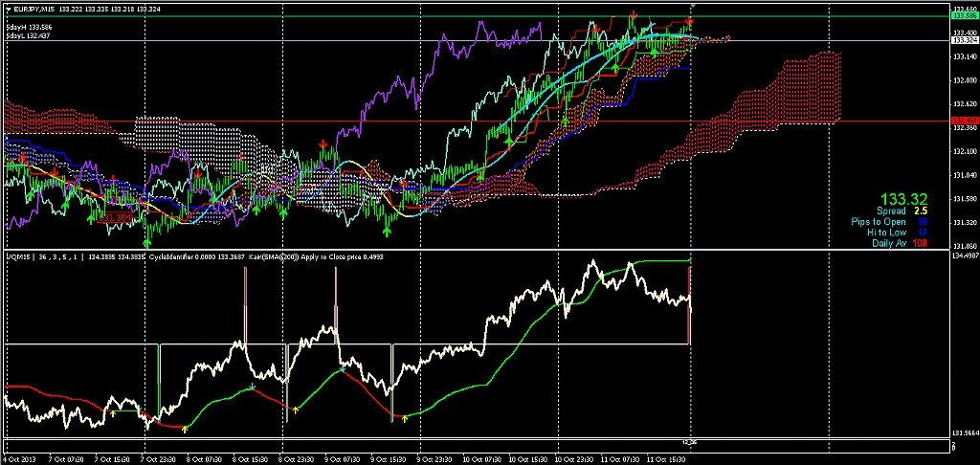Click the 8 Oct 15:30 time label
Image resolution: width=980 pixels, height=465 pixels.
(x=251, y=458)
